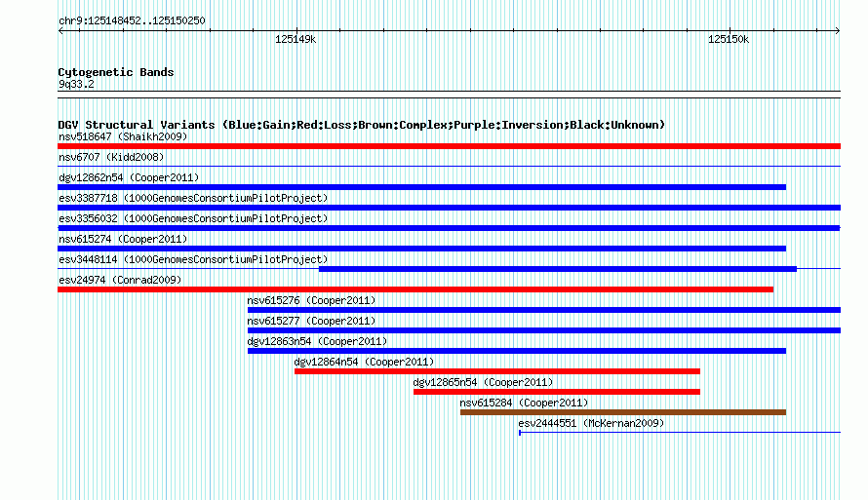The width and height of the screenshot is (868, 500).
Task: Click the left arrowhead of the ruler
Action: click(x=60, y=31)
